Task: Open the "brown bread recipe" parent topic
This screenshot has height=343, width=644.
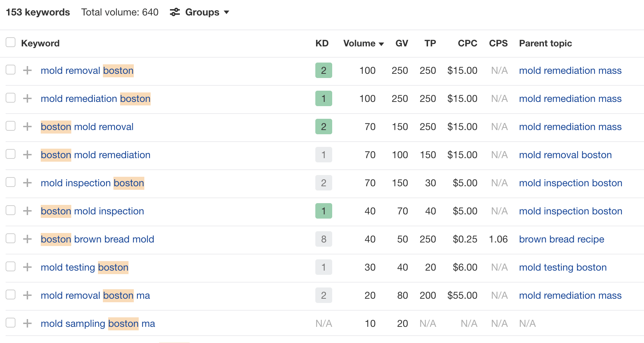Action: pyautogui.click(x=561, y=239)
